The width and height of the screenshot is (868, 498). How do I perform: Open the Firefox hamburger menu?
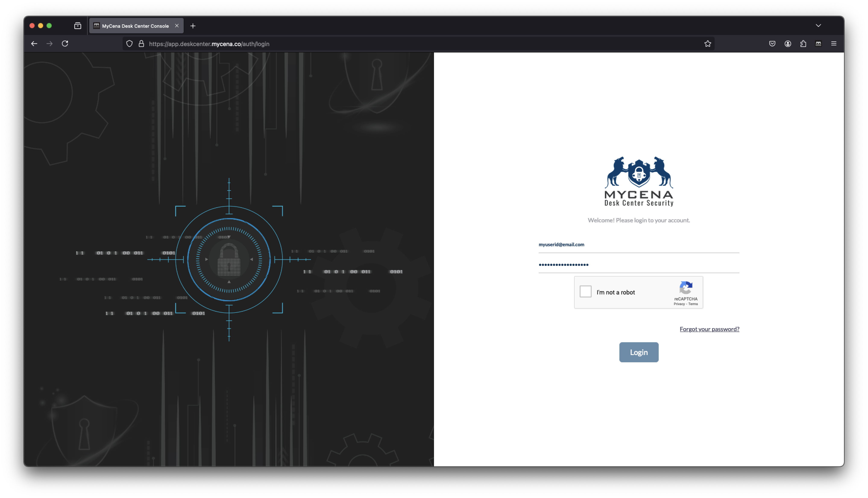(834, 44)
